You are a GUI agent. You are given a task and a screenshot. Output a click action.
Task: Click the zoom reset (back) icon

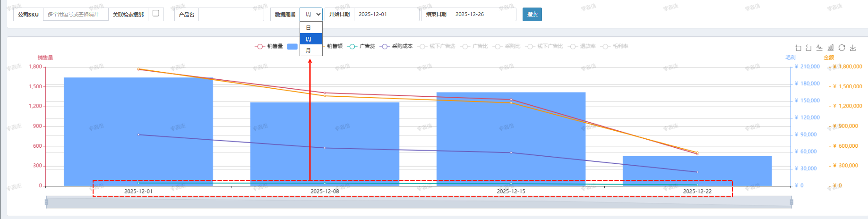click(808, 48)
